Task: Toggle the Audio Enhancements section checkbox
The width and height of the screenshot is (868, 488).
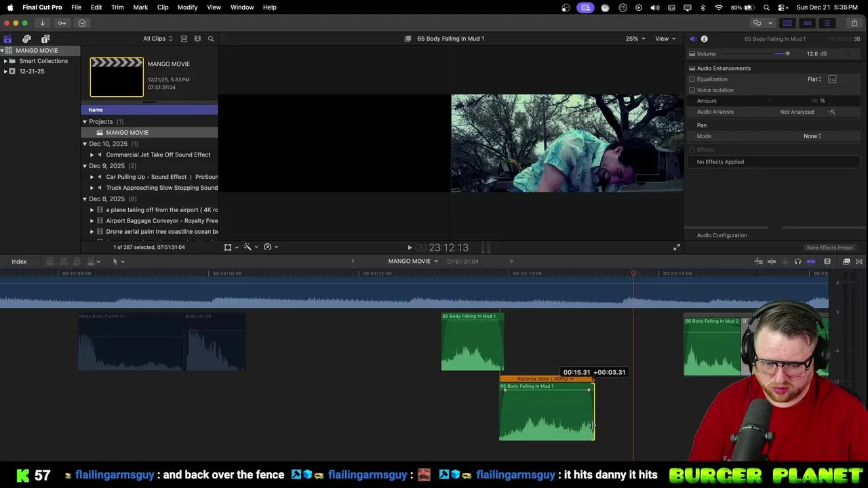Action: coord(692,68)
